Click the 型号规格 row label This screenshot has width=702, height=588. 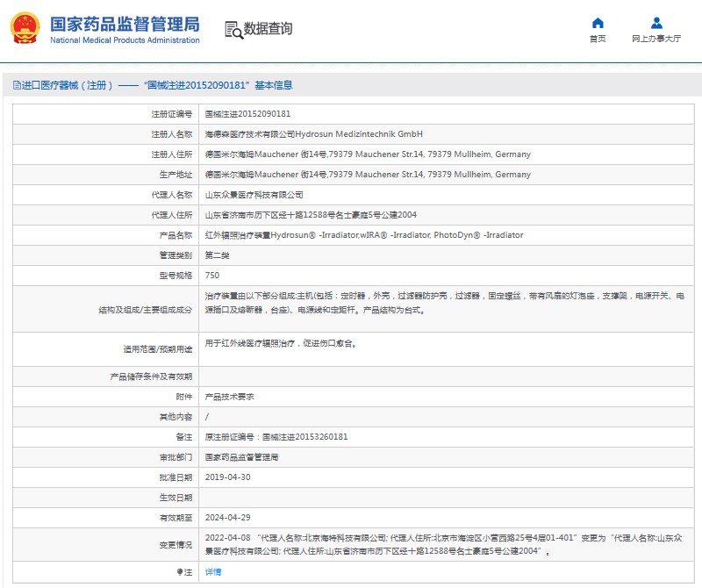pyautogui.click(x=176, y=276)
